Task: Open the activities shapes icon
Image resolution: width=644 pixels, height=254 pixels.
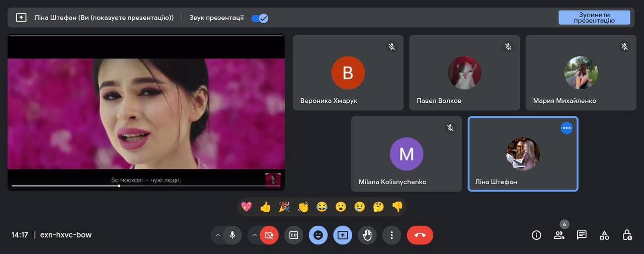Action: pos(604,235)
